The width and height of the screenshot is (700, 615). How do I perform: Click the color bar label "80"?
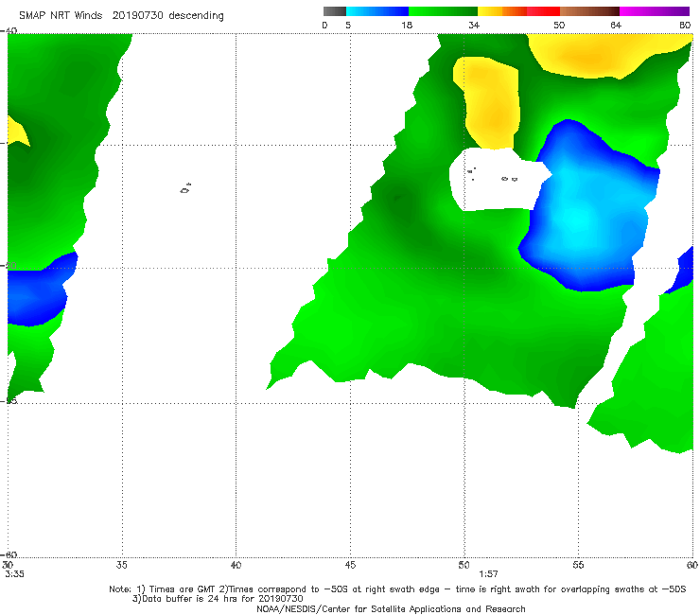click(x=685, y=25)
